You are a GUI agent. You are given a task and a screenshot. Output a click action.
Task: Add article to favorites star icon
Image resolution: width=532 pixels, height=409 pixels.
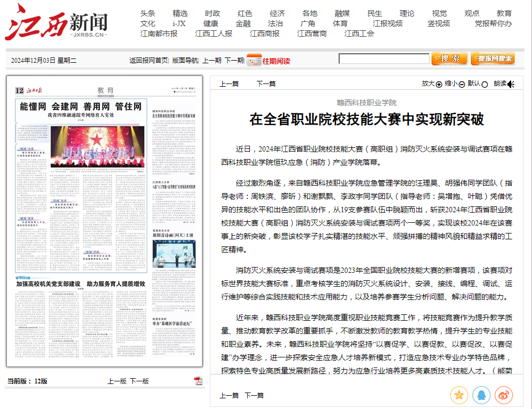click(x=459, y=395)
